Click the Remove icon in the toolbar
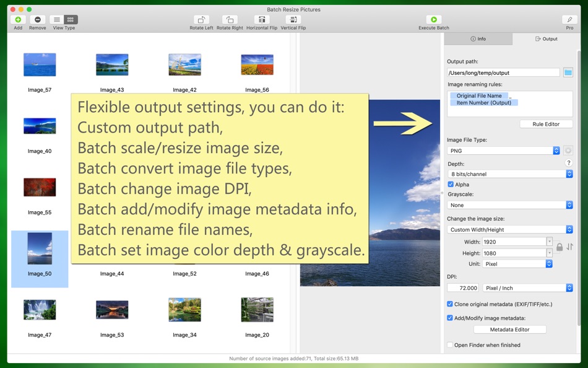This screenshot has height=368, width=588. point(38,20)
